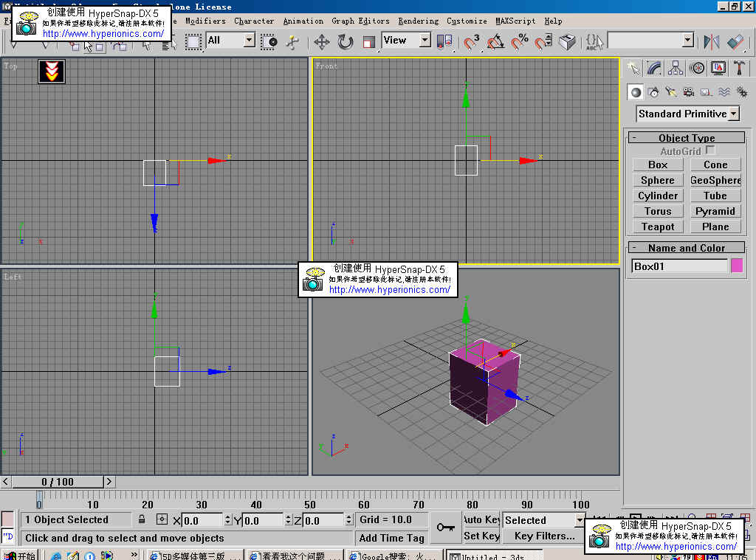Viewport: 756px width, 560px height.
Task: Activate the Select and Scale tool
Action: (x=369, y=42)
